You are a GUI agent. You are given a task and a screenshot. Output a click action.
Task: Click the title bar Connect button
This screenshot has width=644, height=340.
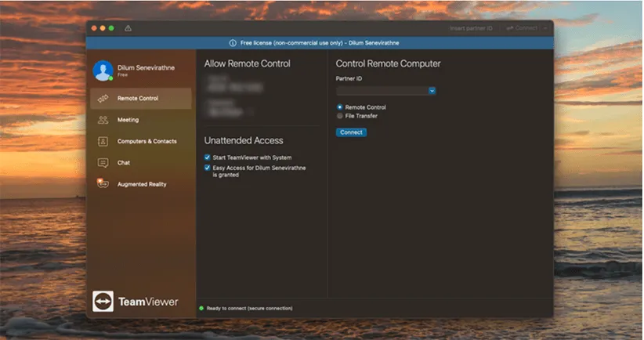[522, 28]
